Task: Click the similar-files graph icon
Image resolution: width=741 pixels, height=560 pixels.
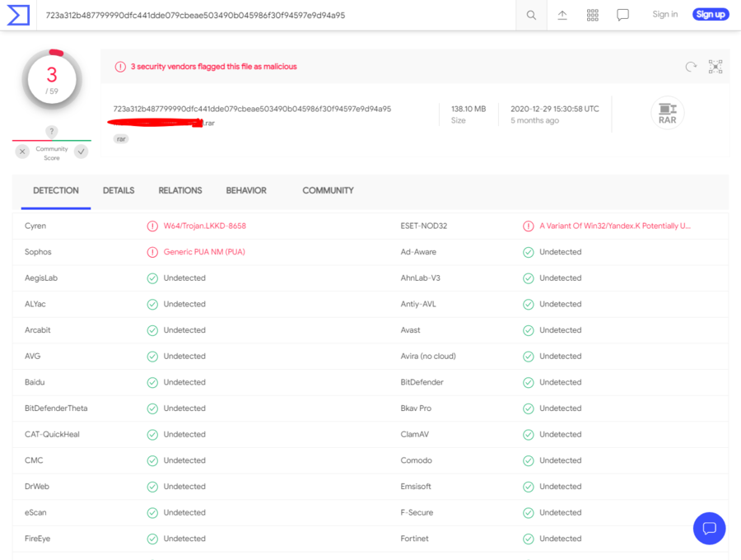Action: pos(715,67)
